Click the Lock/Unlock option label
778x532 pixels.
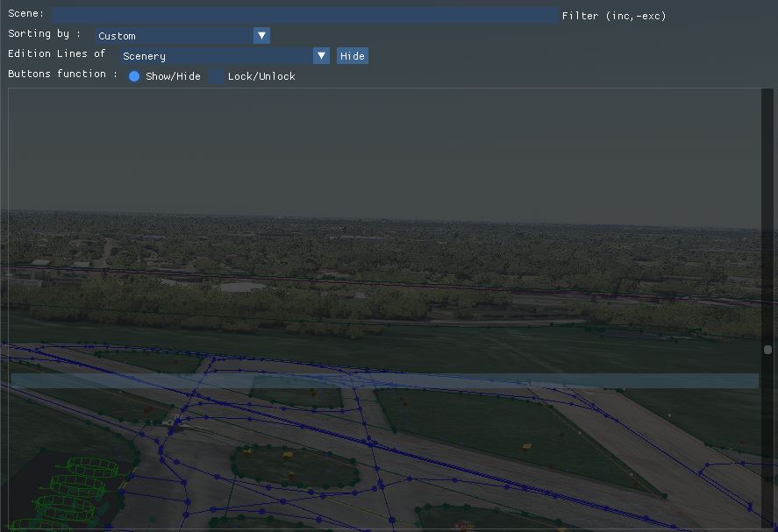tap(261, 76)
